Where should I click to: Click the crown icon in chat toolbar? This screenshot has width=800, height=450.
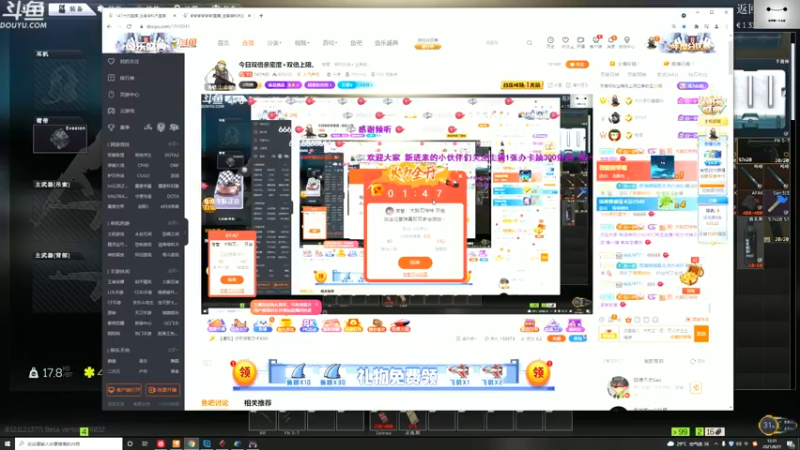628,320
